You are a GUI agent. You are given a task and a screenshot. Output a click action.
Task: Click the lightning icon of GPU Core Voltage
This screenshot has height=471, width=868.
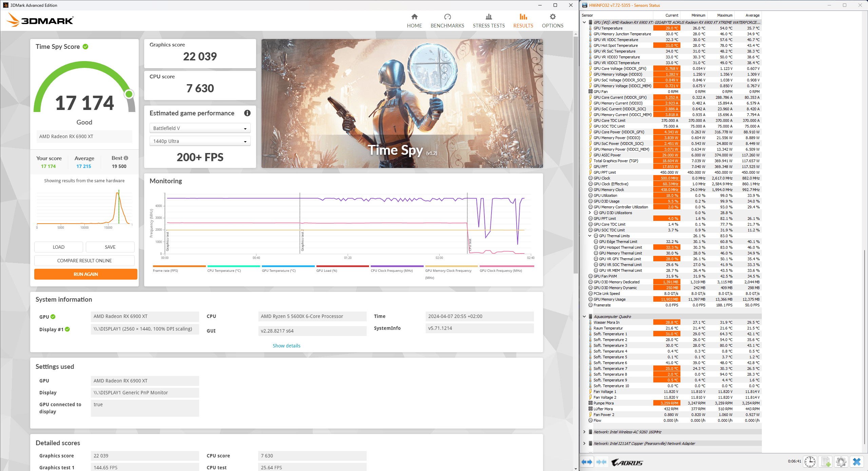(x=591, y=69)
